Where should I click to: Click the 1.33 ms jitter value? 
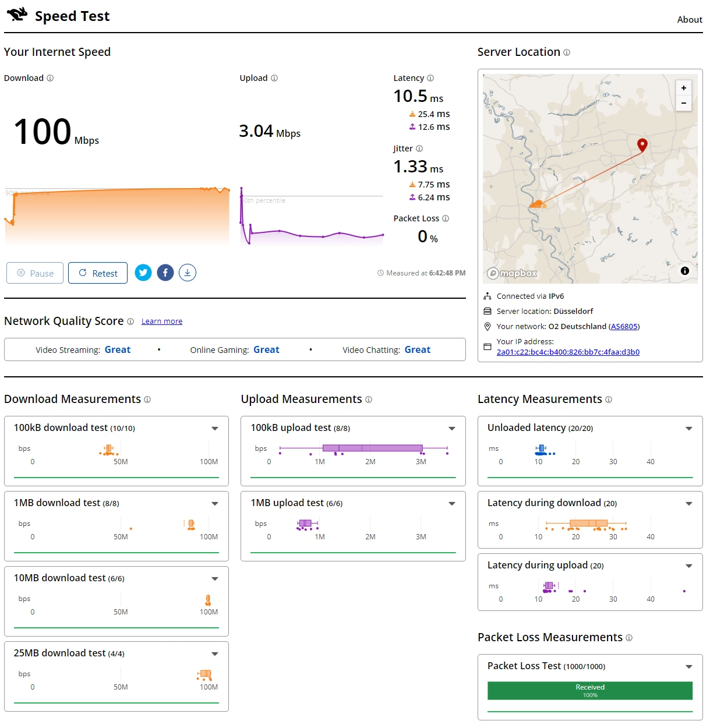click(x=418, y=167)
